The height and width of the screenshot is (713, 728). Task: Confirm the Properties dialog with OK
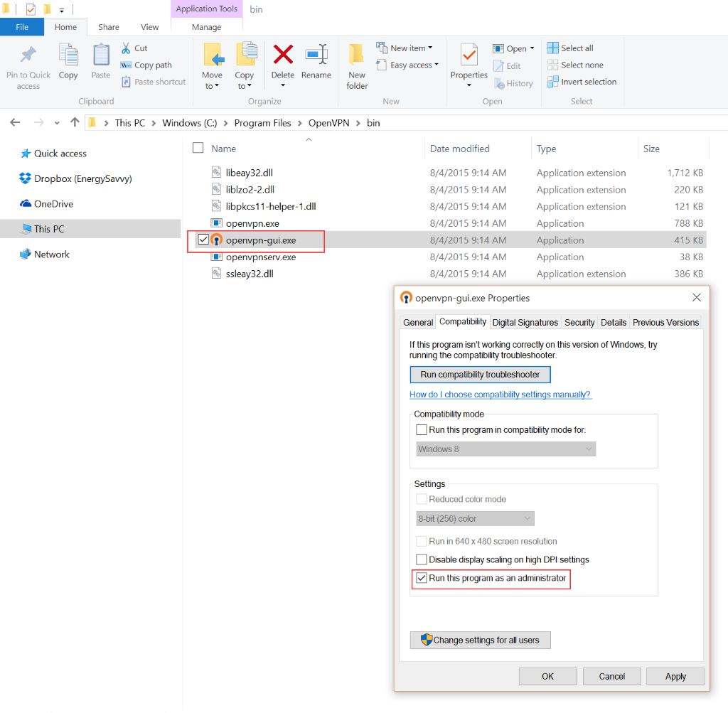pyautogui.click(x=547, y=676)
